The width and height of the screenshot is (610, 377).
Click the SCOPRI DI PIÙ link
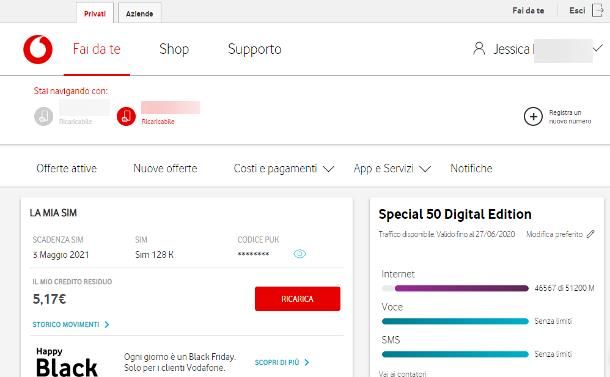[277, 363]
